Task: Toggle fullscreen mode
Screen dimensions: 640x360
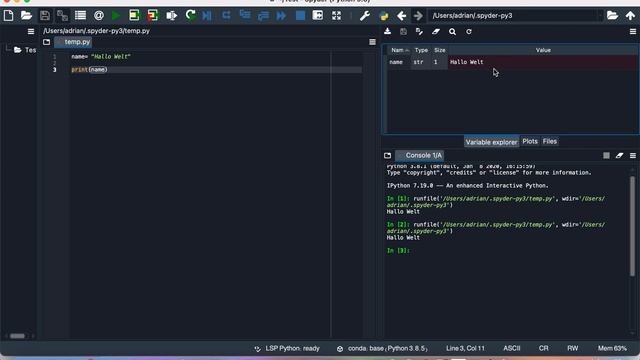Action: click(x=336, y=16)
